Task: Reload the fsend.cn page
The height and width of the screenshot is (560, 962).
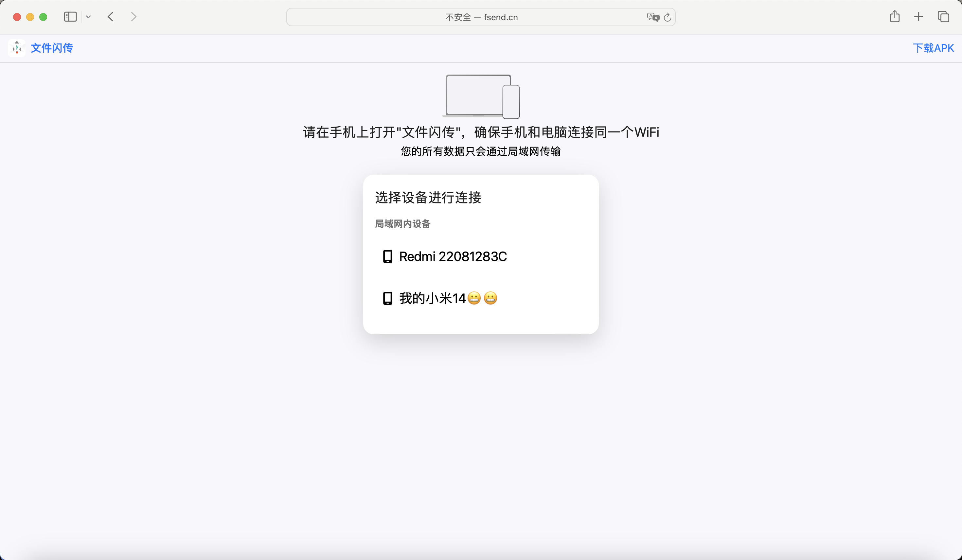Action: [x=667, y=17]
